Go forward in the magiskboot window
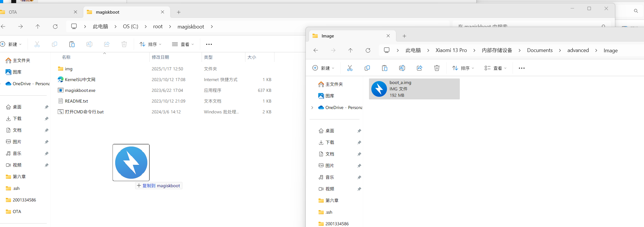644x227 pixels. tap(20, 26)
